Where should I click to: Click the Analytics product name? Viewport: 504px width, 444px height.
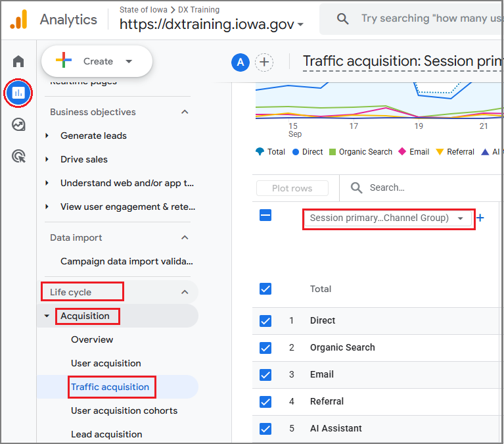coord(68,20)
